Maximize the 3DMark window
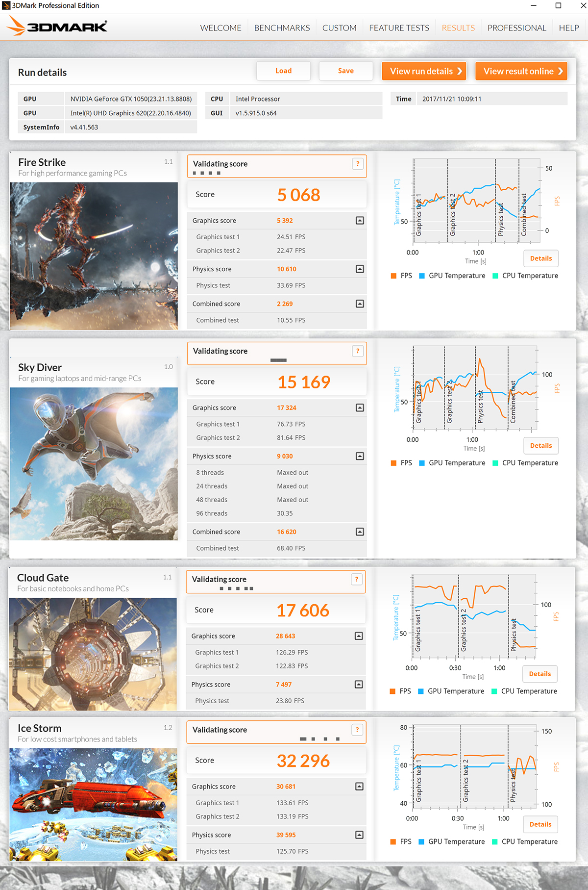This screenshot has width=588, height=890. click(558, 5)
